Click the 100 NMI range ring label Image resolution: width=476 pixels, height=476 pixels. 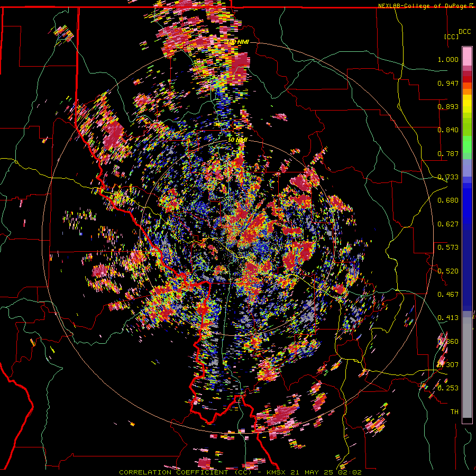(239, 42)
